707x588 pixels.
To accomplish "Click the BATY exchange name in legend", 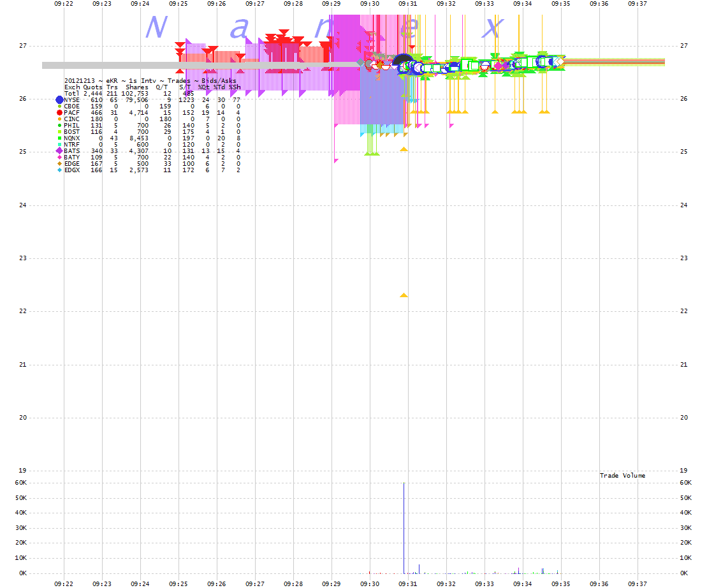I will [x=71, y=158].
